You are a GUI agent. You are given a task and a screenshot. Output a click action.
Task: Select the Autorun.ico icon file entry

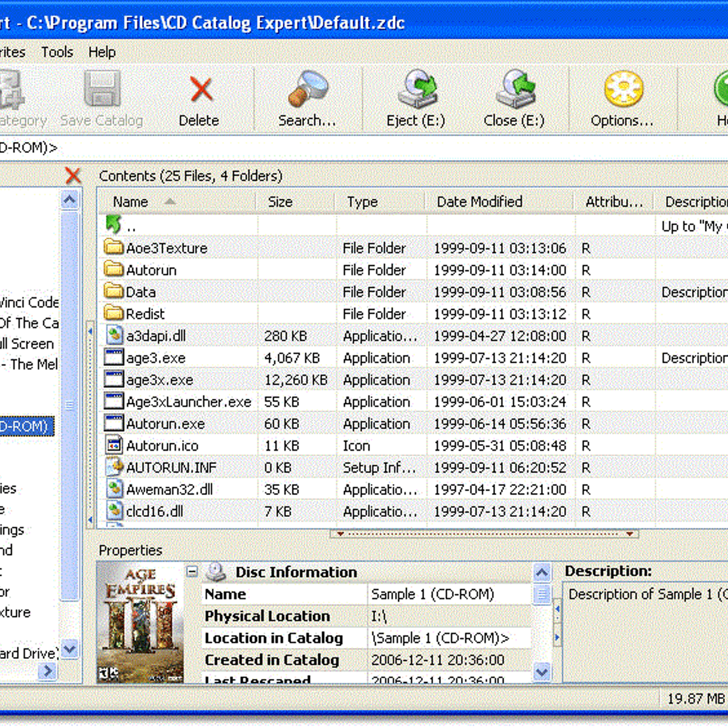(113, 445)
